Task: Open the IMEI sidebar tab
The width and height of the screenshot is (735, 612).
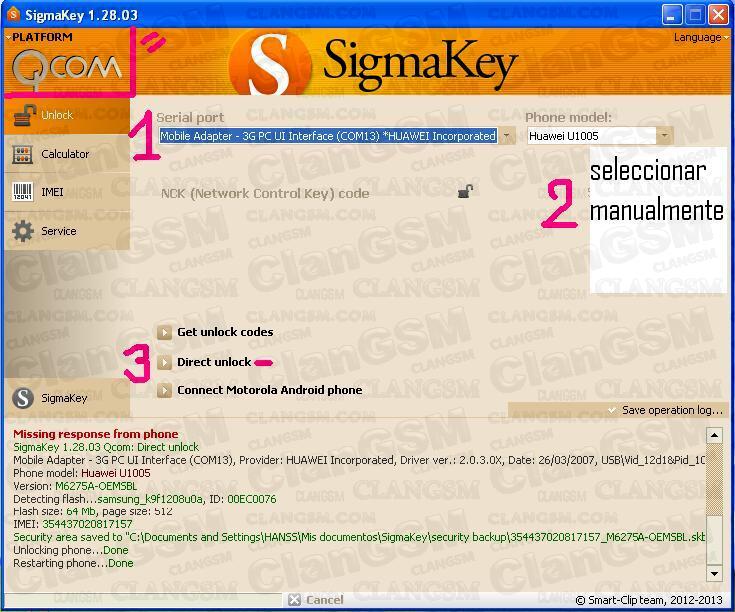Action: click(67, 192)
